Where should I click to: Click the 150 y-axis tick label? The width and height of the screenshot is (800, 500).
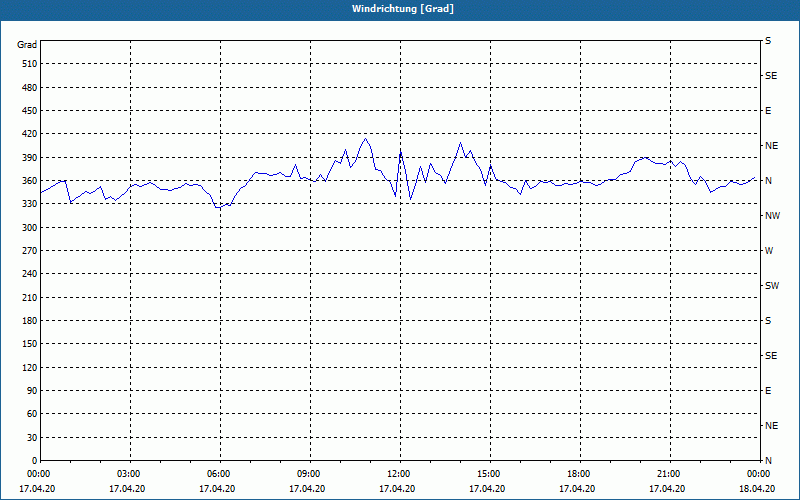30,344
